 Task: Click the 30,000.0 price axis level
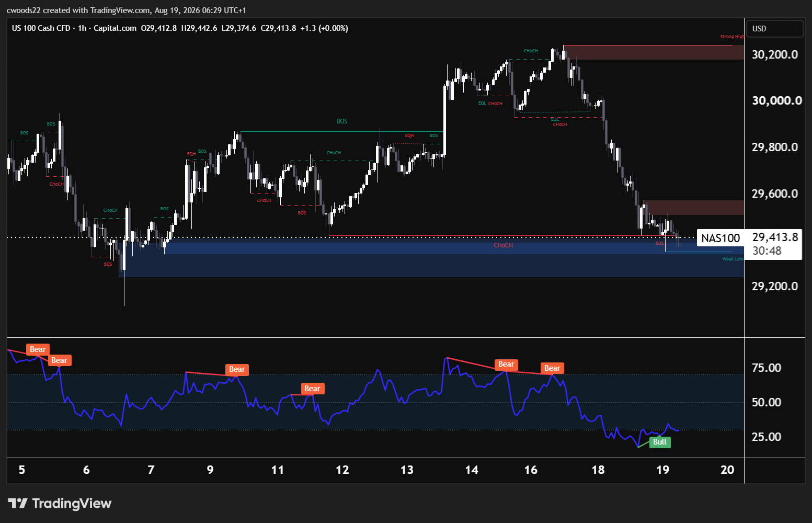click(776, 100)
